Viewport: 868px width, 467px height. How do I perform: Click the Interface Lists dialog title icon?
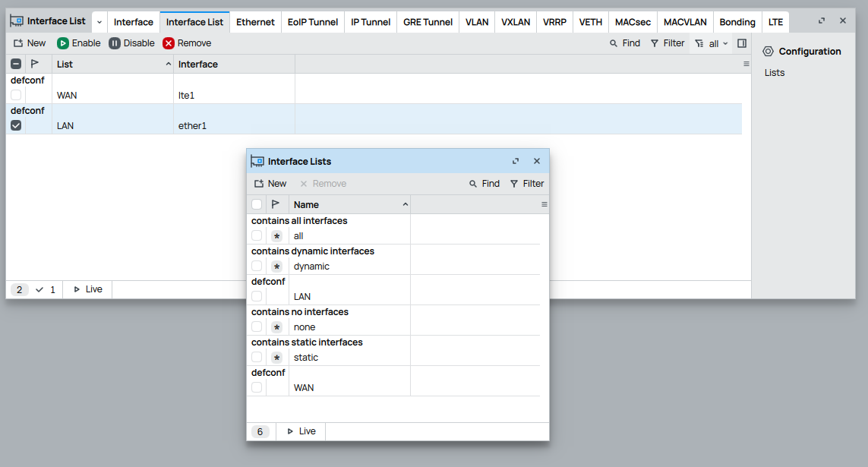coord(257,161)
